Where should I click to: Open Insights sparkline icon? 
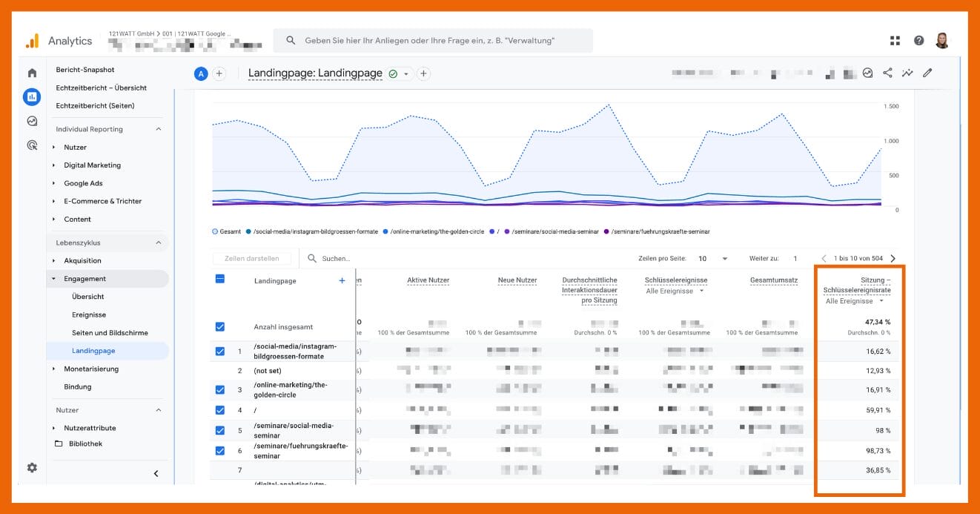(907, 73)
